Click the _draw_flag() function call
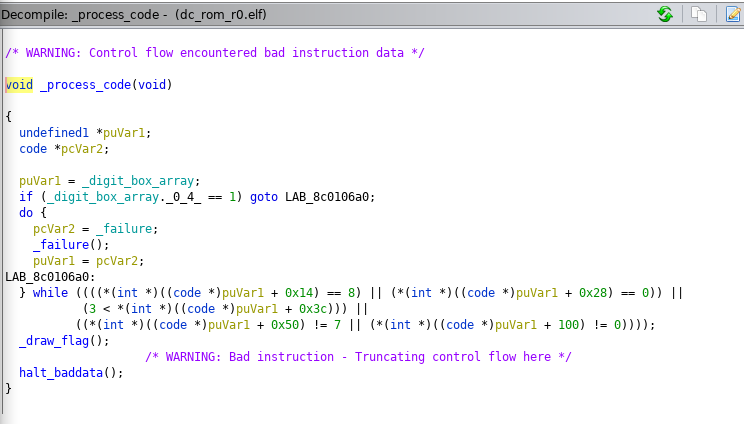 64,341
